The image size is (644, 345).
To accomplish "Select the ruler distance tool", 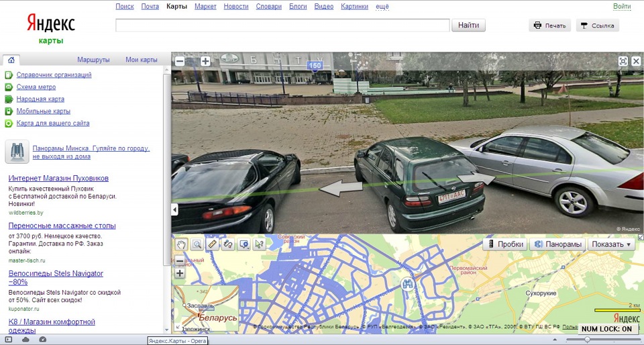I will click(x=213, y=244).
